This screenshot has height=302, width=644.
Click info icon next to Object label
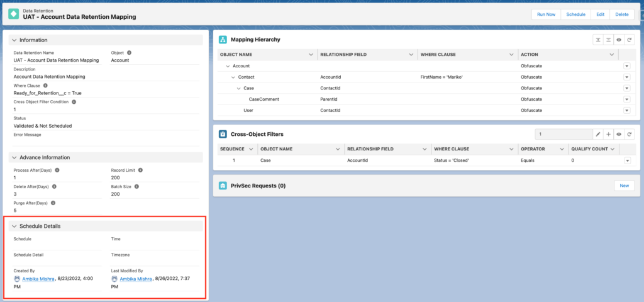click(x=130, y=53)
